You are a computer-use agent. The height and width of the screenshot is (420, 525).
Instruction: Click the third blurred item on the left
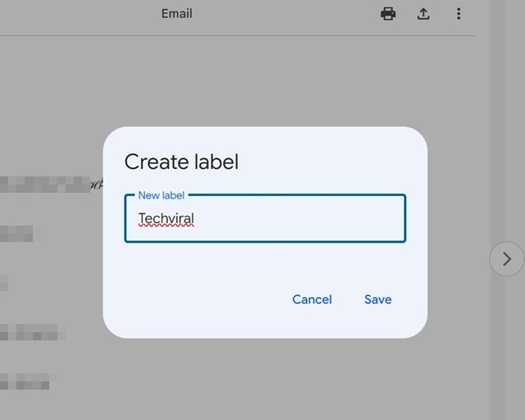pos(4,283)
